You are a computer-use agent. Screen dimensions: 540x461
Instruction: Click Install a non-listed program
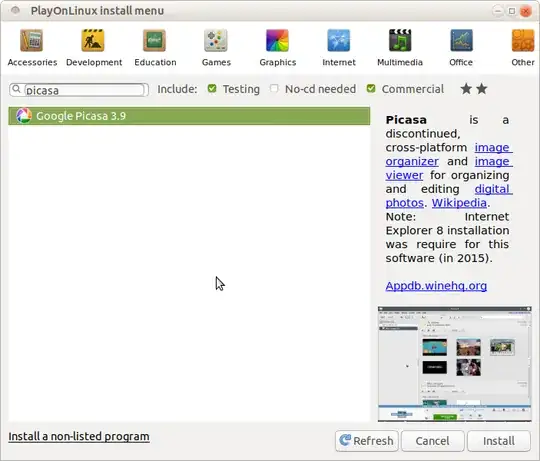click(79, 436)
